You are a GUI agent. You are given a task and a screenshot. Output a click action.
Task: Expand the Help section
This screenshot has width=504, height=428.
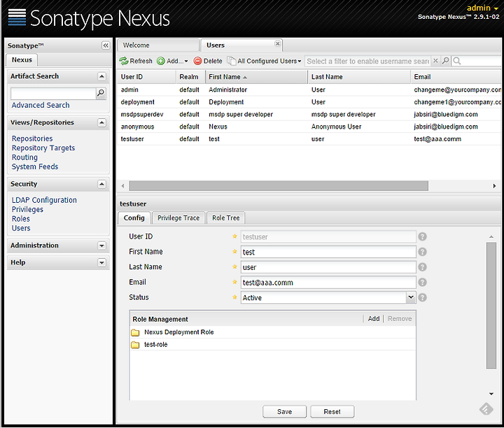101,263
